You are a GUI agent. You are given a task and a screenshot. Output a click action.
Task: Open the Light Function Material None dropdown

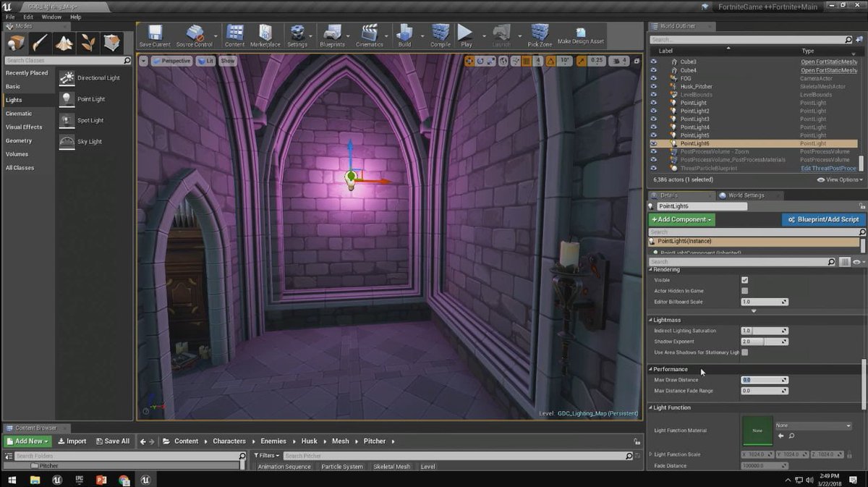pyautogui.click(x=813, y=425)
